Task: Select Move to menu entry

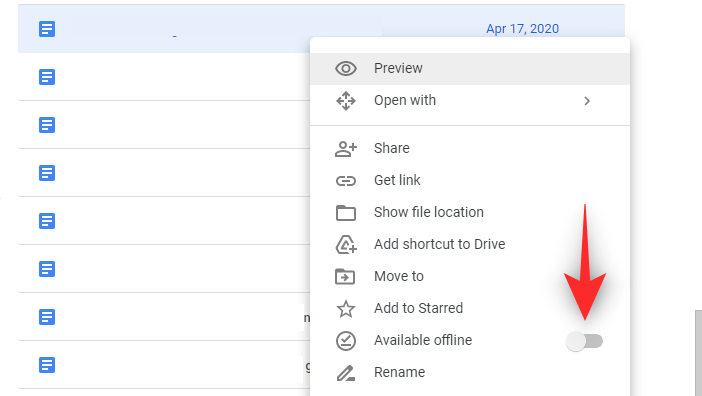Action: point(470,277)
